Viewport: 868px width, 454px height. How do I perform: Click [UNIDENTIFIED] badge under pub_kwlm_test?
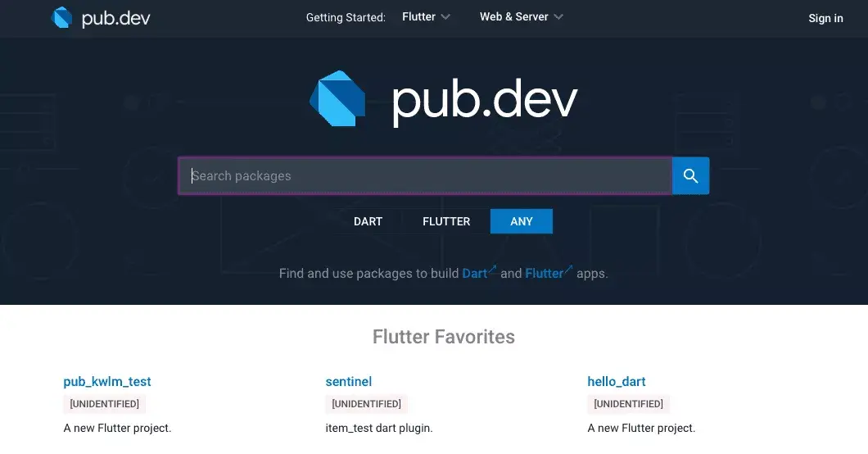[105, 404]
